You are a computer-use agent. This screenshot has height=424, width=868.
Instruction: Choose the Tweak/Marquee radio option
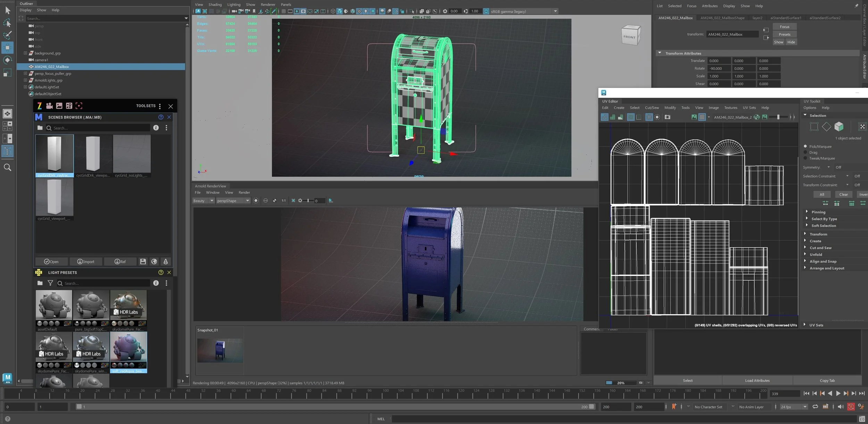click(x=806, y=158)
